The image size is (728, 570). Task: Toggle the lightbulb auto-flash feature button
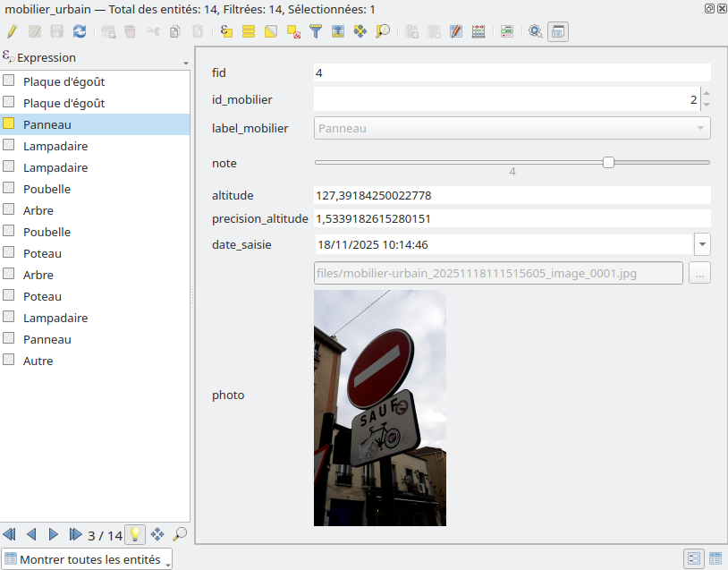135,534
